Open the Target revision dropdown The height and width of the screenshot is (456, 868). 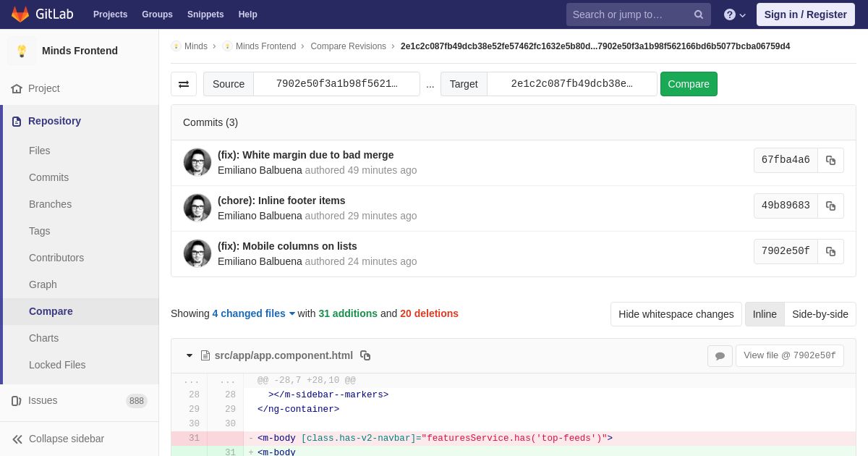(x=571, y=84)
